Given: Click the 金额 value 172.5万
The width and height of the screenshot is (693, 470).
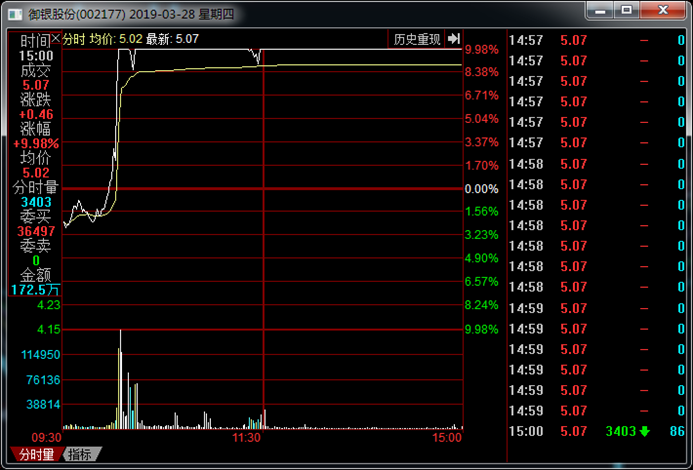Looking at the screenshot, I should tap(35, 289).
